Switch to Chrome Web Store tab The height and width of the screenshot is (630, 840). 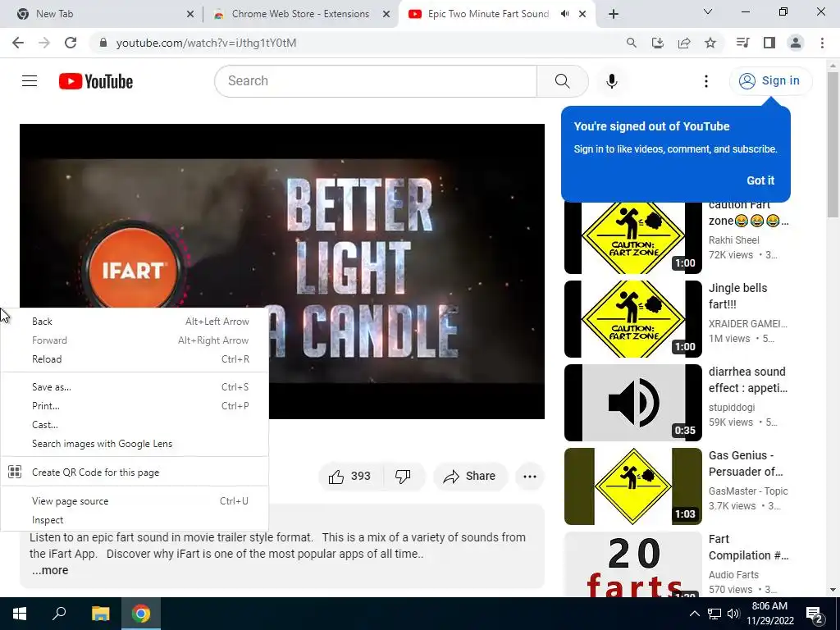[x=300, y=14]
